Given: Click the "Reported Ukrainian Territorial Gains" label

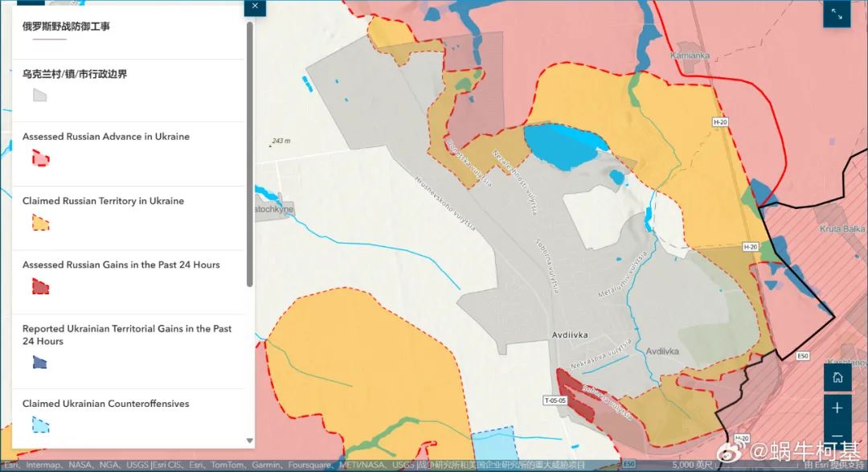Looking at the screenshot, I should (x=127, y=335).
